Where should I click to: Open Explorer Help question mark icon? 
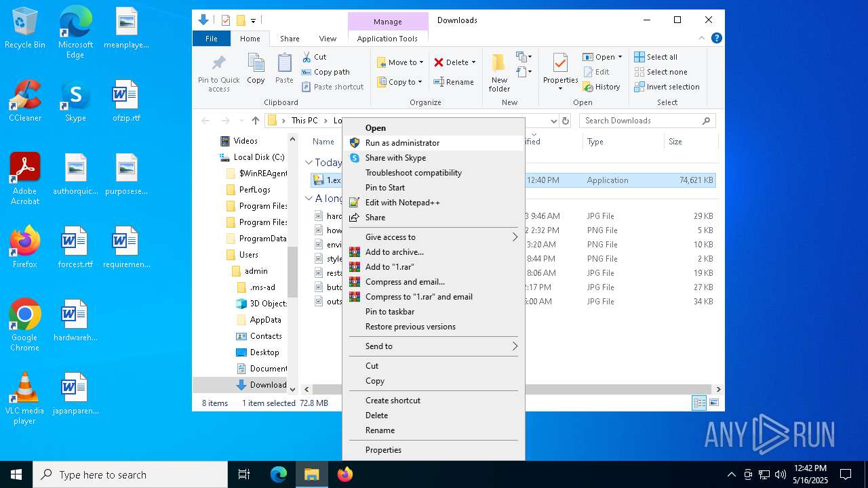click(x=716, y=39)
